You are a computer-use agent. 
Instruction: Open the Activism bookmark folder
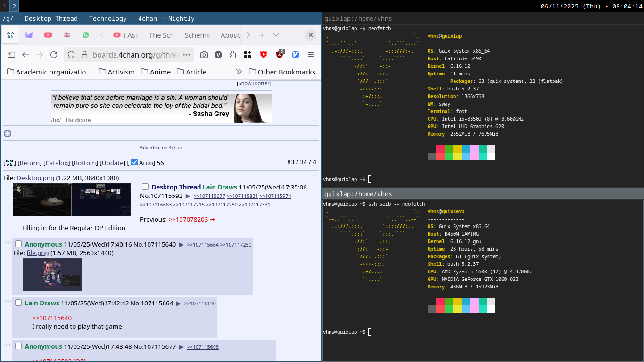click(x=117, y=72)
